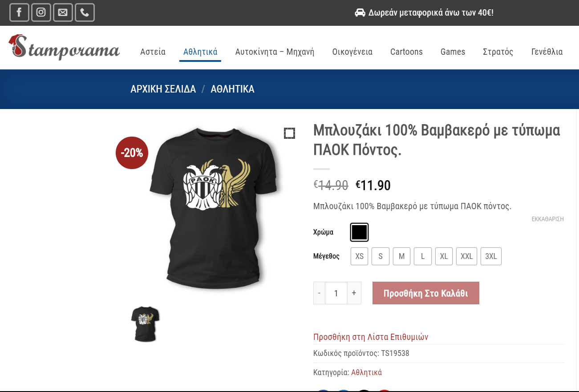The image size is (579, 392).
Task: Go to Cartoons menu category
Action: 406,52
